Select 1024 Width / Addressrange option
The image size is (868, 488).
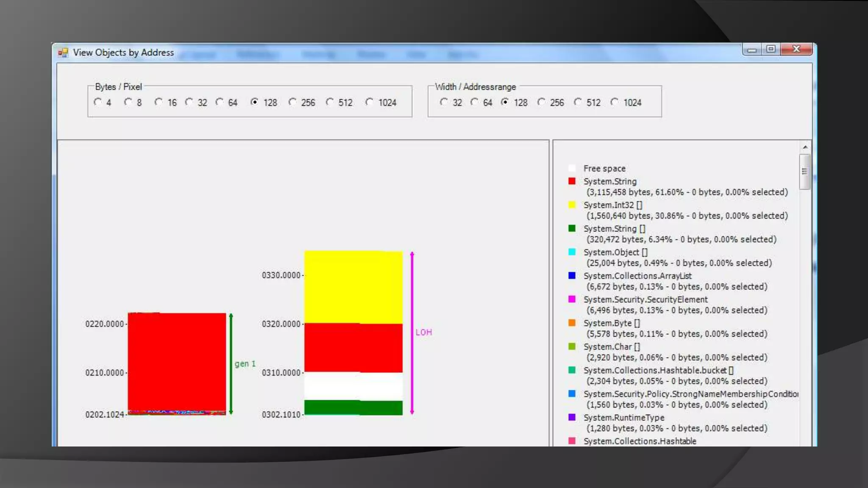(615, 102)
